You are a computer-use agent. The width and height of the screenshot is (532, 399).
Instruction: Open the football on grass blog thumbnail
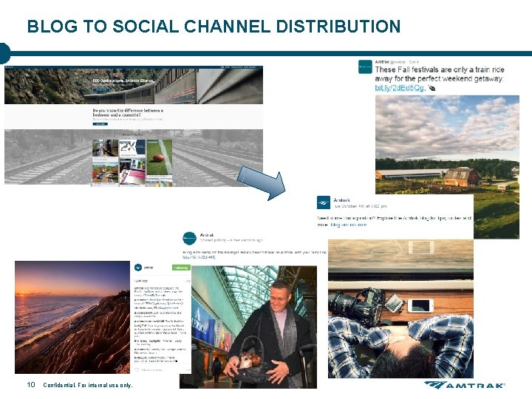tap(160, 158)
